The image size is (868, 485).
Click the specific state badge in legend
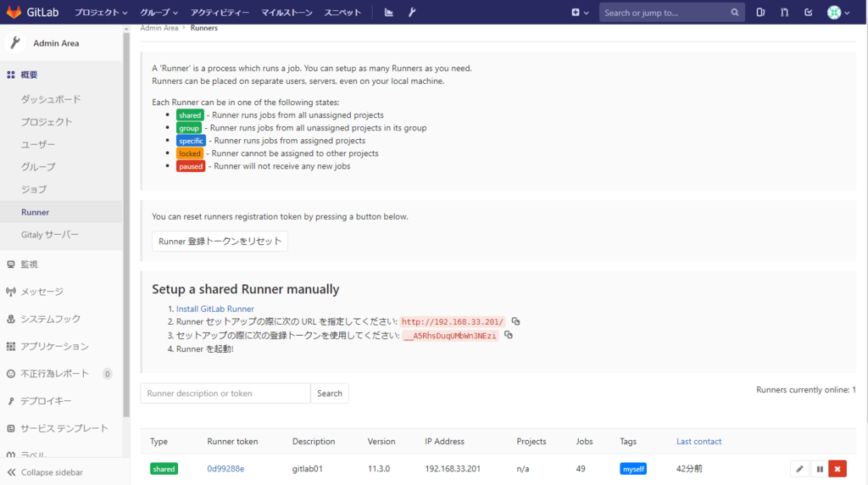coord(191,141)
